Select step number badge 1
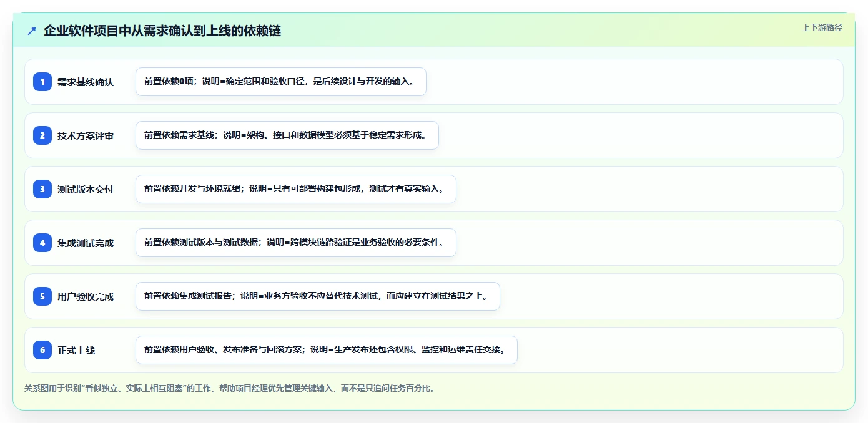 (42, 81)
